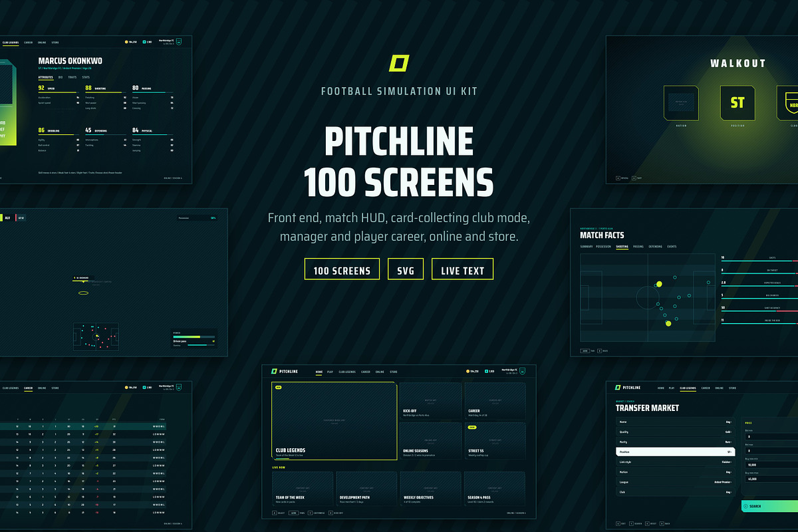
Task: Click the green Search button in Transfer Market
Action: pyautogui.click(x=769, y=506)
